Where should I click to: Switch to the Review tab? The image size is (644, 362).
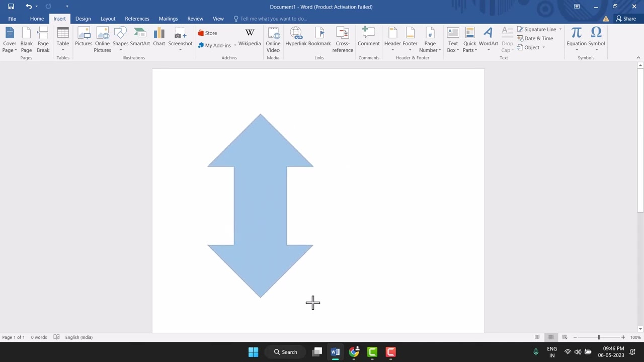[195, 19]
